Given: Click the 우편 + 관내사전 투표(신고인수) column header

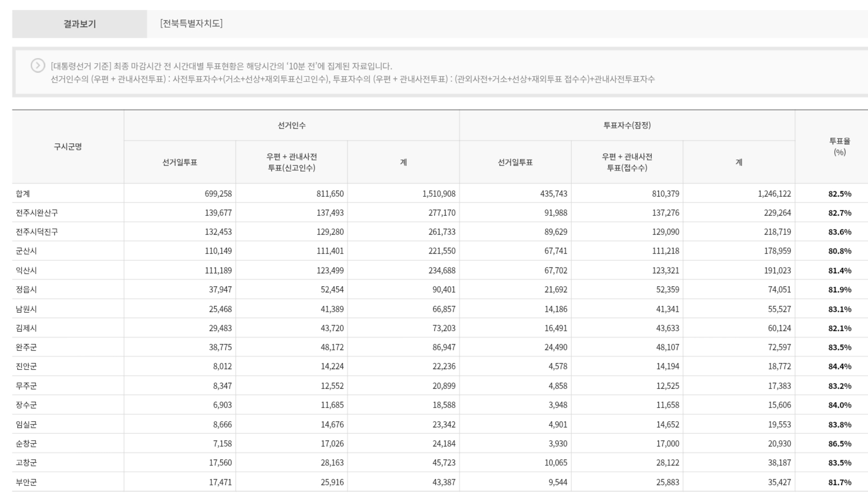Looking at the screenshot, I should [x=291, y=162].
